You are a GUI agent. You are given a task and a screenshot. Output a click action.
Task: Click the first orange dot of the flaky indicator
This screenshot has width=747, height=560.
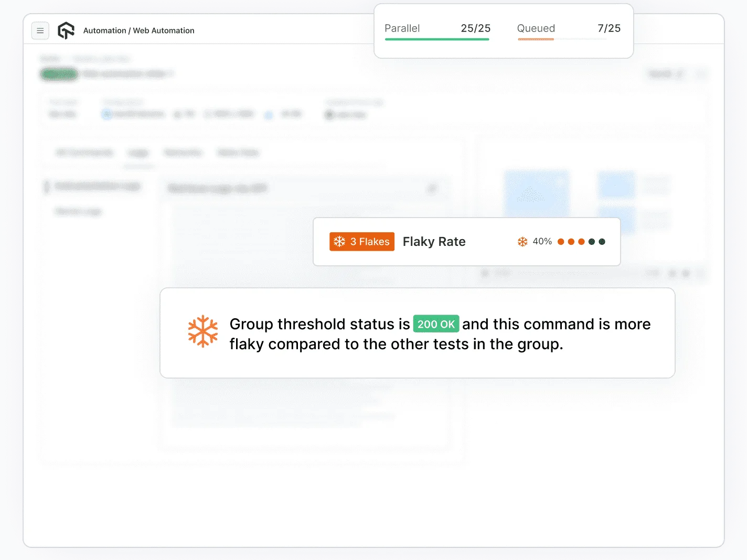pyautogui.click(x=560, y=242)
